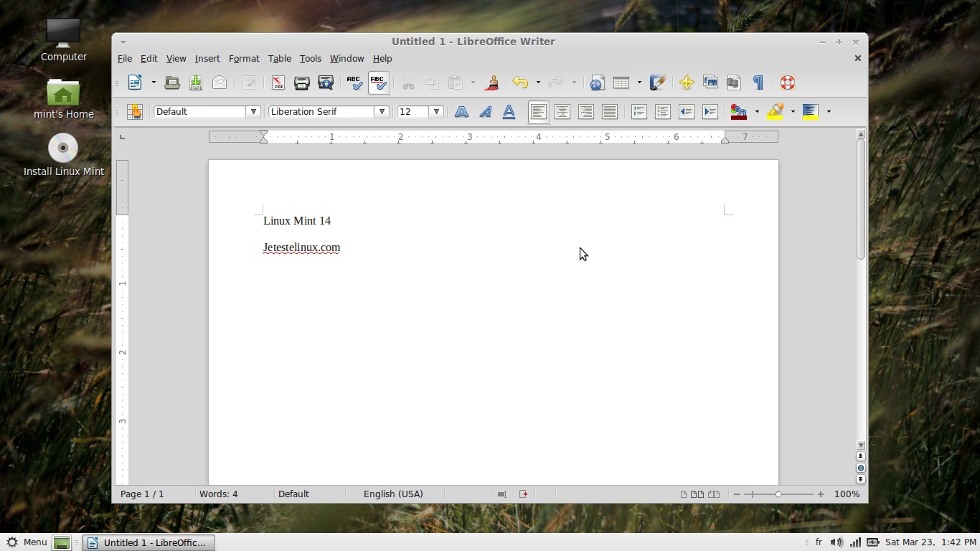Open the Edit menu
This screenshot has width=980, height=551.
149,58
